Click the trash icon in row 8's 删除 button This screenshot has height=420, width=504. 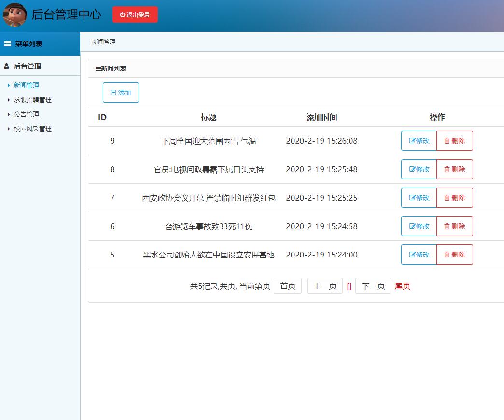(x=447, y=169)
